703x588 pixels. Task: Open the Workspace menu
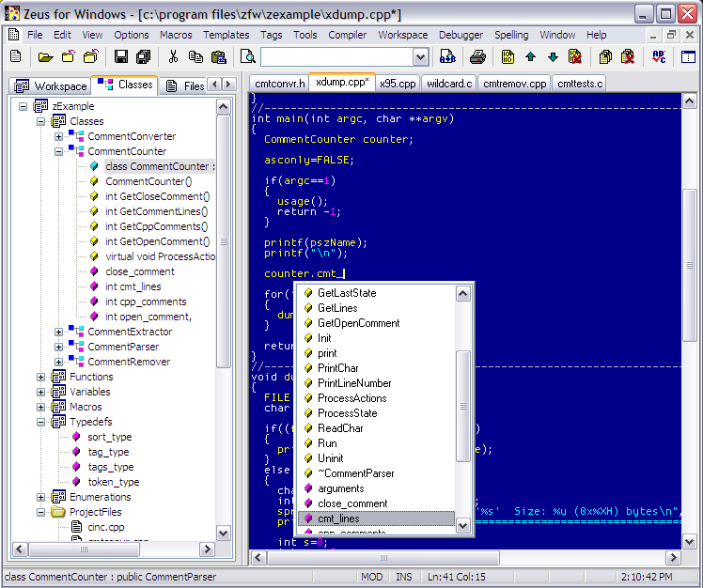coord(402,35)
